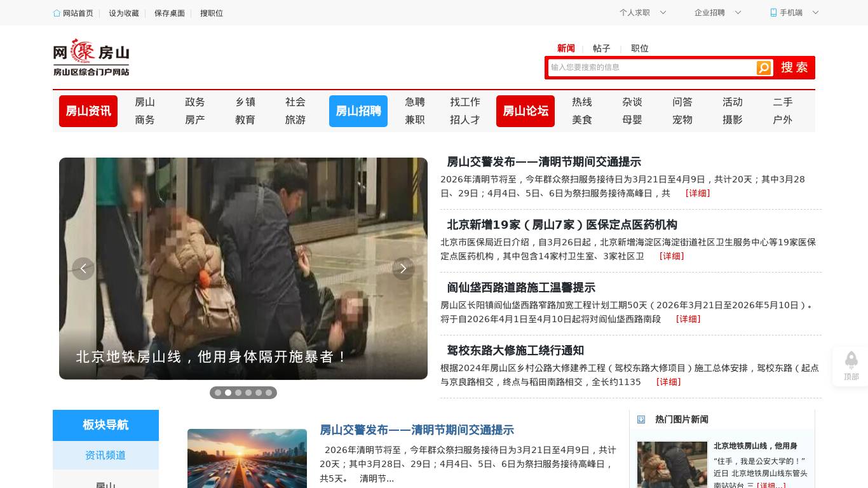The width and height of the screenshot is (868, 488).
Task: Click the red 搜索 button
Action: click(794, 67)
